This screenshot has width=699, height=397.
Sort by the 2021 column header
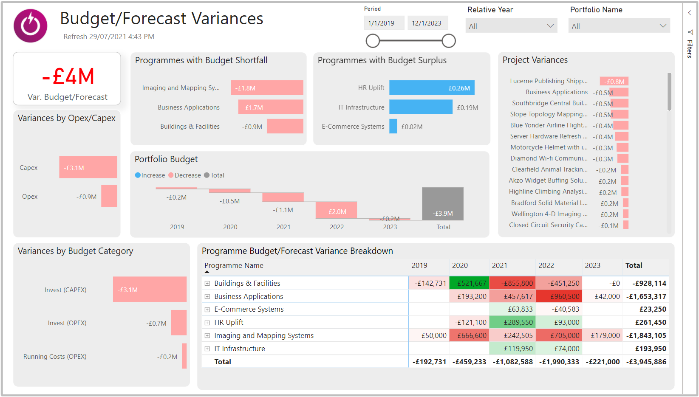[499, 266]
